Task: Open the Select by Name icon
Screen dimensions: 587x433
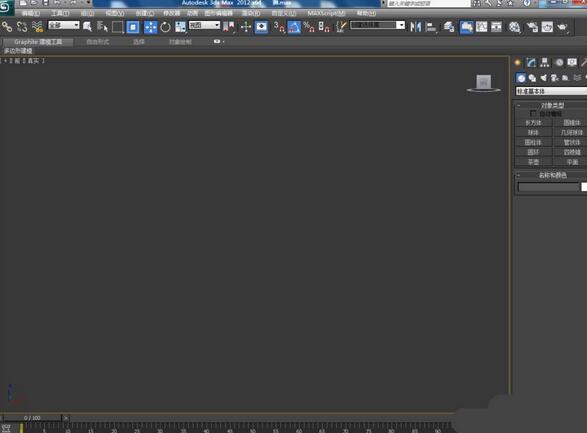Action: coord(102,27)
